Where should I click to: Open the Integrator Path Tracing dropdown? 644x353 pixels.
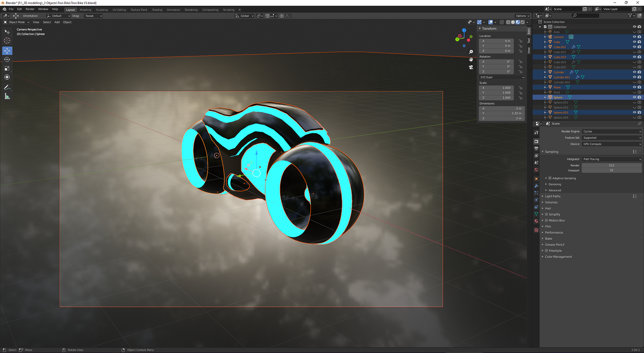point(612,159)
